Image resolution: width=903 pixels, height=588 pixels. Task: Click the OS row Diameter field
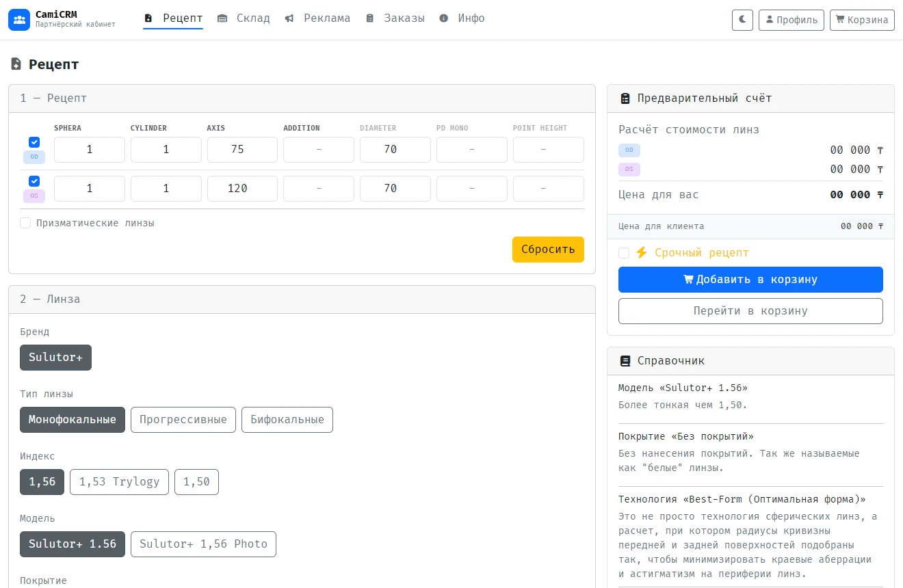pyautogui.click(x=395, y=189)
